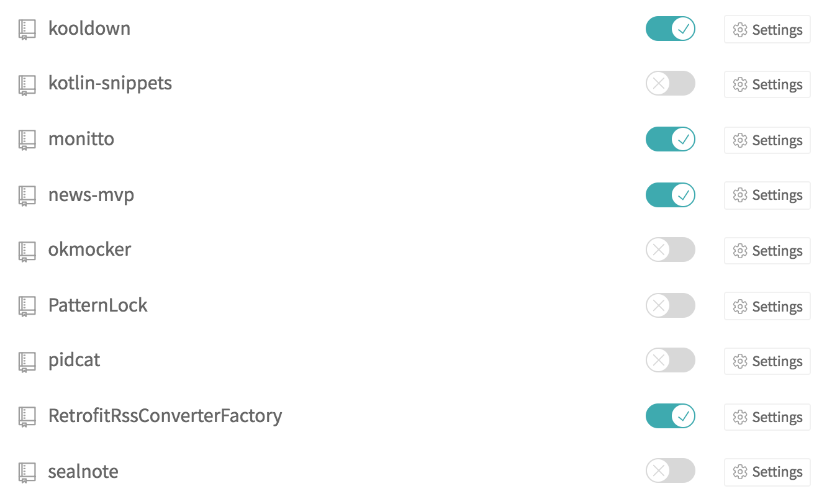
Task: Click the book icon next to kotlin-snippets
Action: pyautogui.click(x=26, y=84)
